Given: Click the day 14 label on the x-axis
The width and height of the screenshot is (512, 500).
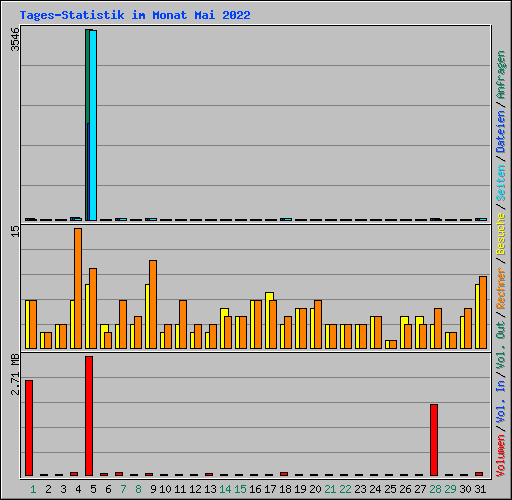Looking at the screenshot, I should click(x=225, y=489).
